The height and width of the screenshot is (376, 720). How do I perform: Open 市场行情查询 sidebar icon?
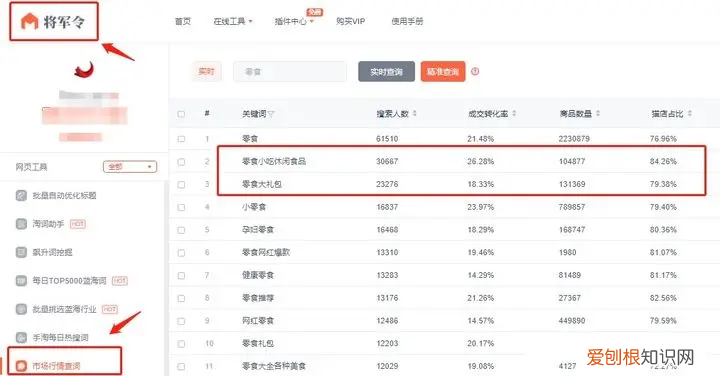pos(21,366)
